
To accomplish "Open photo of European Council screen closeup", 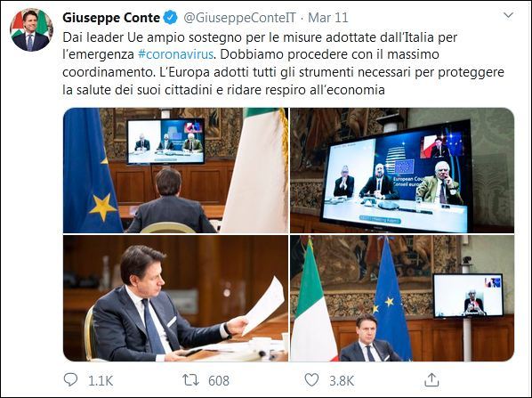I will coord(402,170).
